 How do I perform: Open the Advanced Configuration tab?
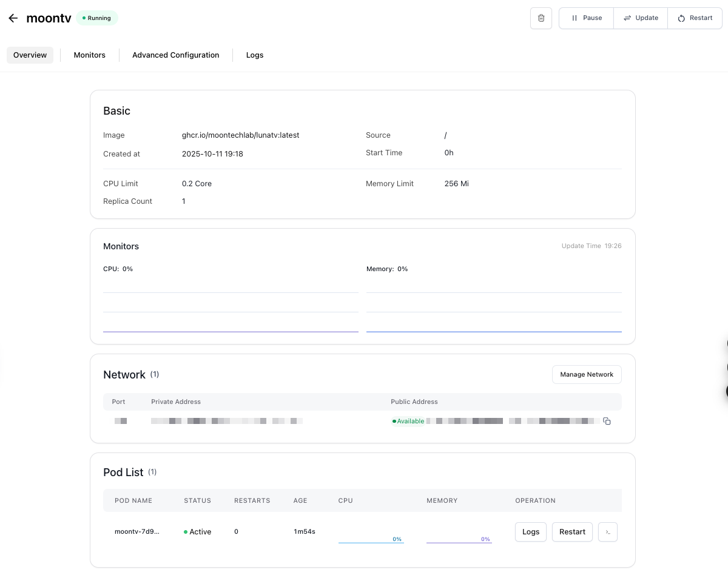point(175,55)
